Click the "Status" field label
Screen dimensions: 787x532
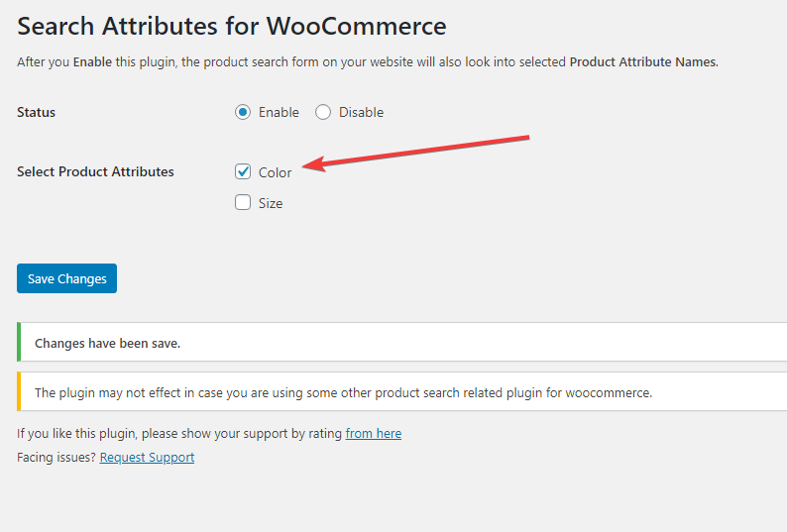[37, 112]
